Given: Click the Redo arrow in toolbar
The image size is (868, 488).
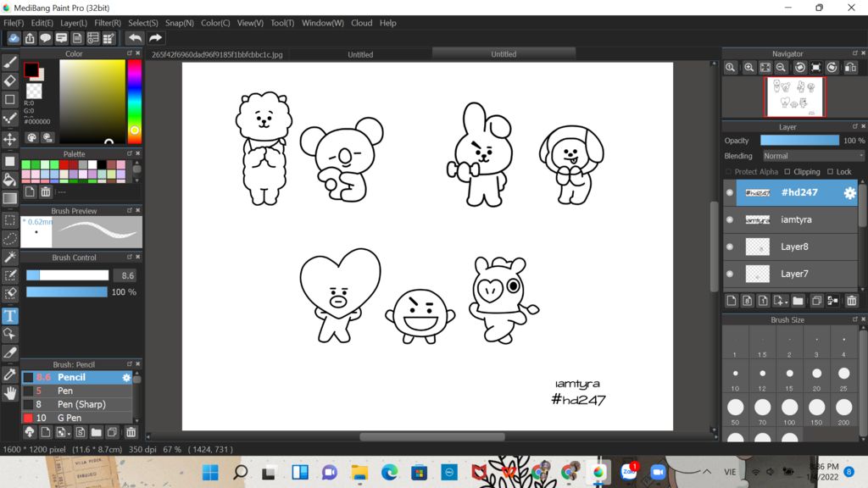Looking at the screenshot, I should [x=156, y=37].
